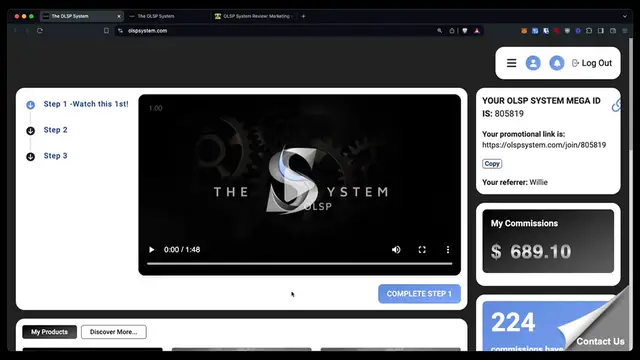Click the Contact Us page-curl corner
The image size is (640, 360).
[600, 341]
